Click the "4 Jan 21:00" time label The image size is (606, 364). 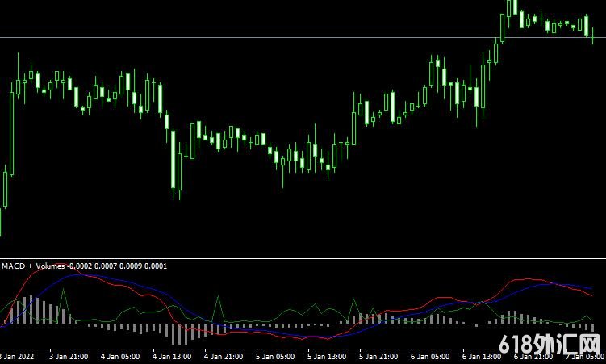224,356
